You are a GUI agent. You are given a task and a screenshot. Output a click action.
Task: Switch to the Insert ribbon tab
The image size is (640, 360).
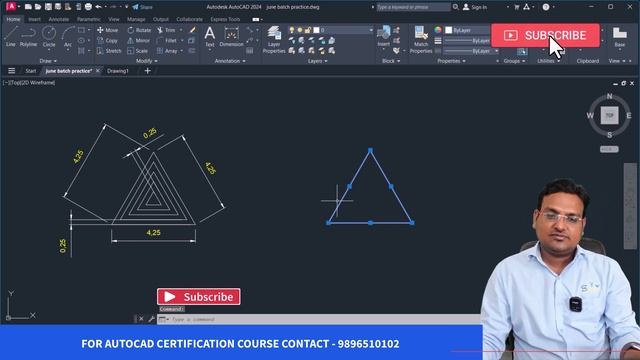click(x=34, y=19)
